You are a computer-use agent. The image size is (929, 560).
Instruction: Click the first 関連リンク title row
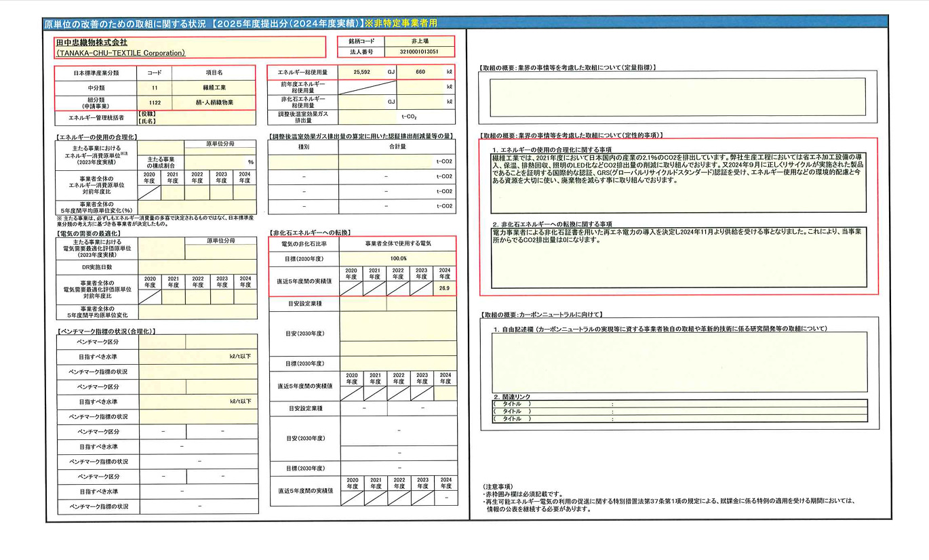(x=678, y=404)
